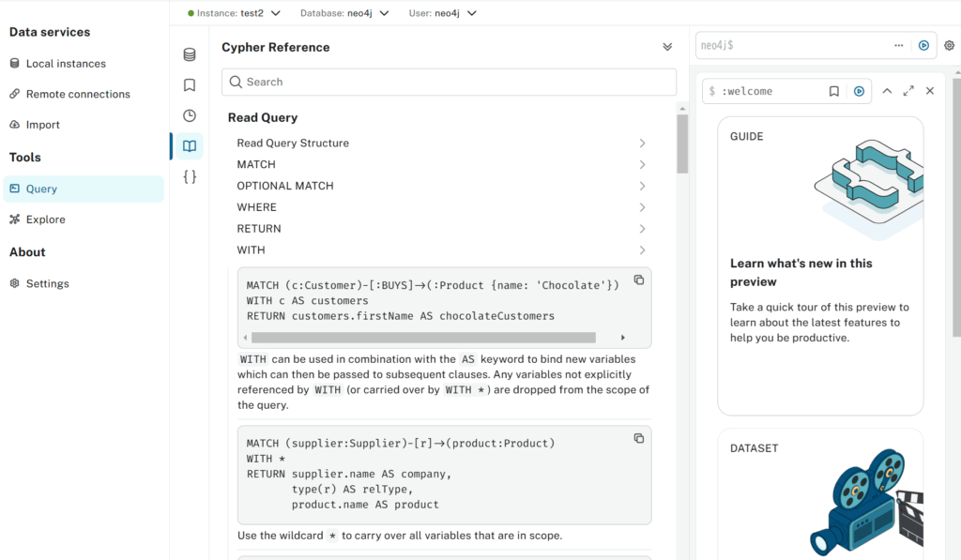
Task: Click the Settings gear icon in sidebar
Action: point(15,283)
